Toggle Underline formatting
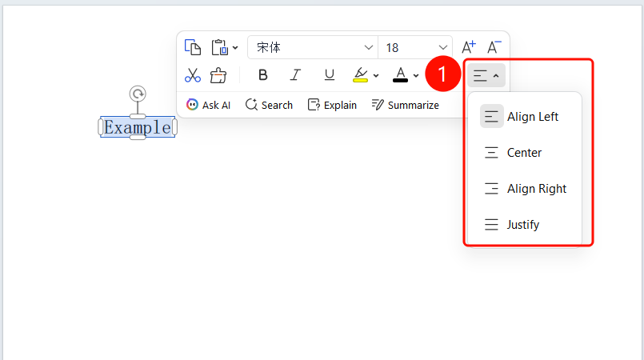 click(x=329, y=75)
